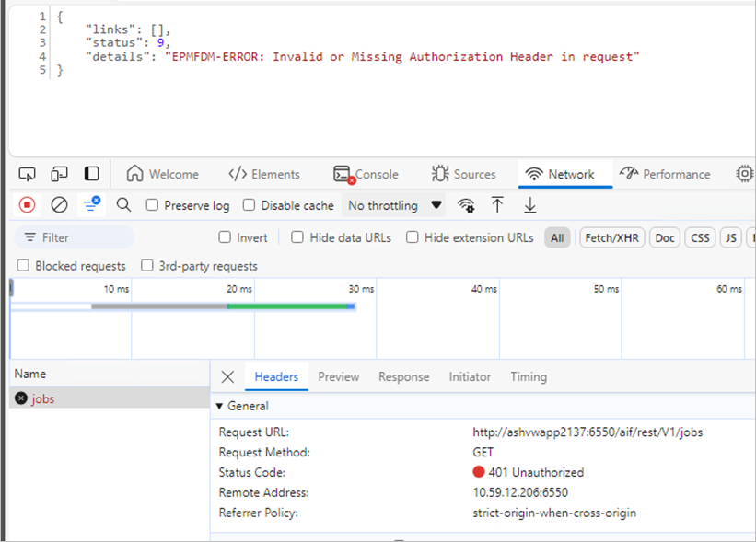The width and height of the screenshot is (756, 542).
Task: Click the GET request method value
Action: pyautogui.click(x=483, y=453)
